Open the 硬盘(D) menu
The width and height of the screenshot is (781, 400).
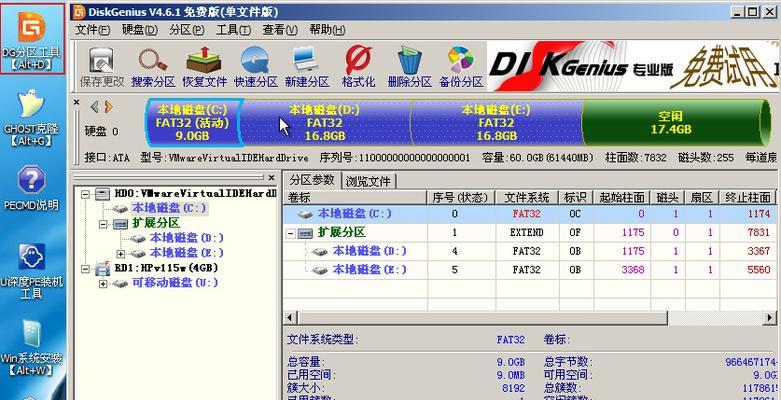tap(139, 30)
